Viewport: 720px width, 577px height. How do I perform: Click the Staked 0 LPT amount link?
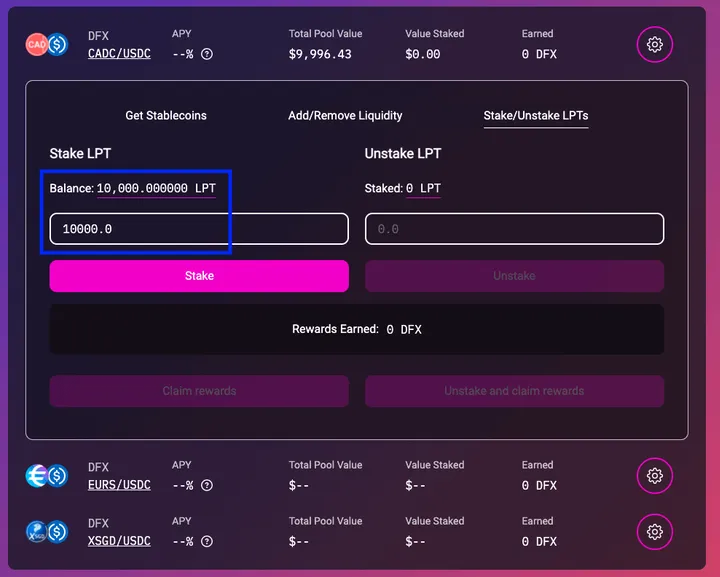pos(423,188)
